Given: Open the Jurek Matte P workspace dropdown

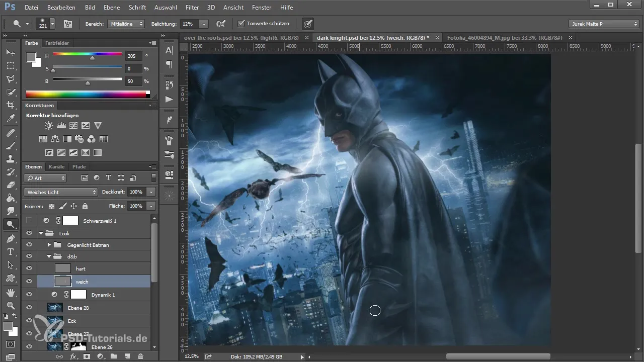Looking at the screenshot, I should click(604, 24).
